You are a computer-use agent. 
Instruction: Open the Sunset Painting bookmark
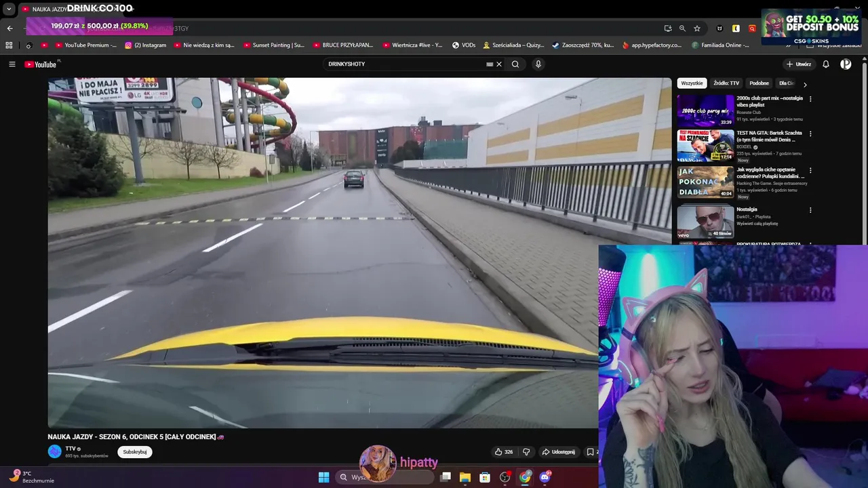click(274, 45)
